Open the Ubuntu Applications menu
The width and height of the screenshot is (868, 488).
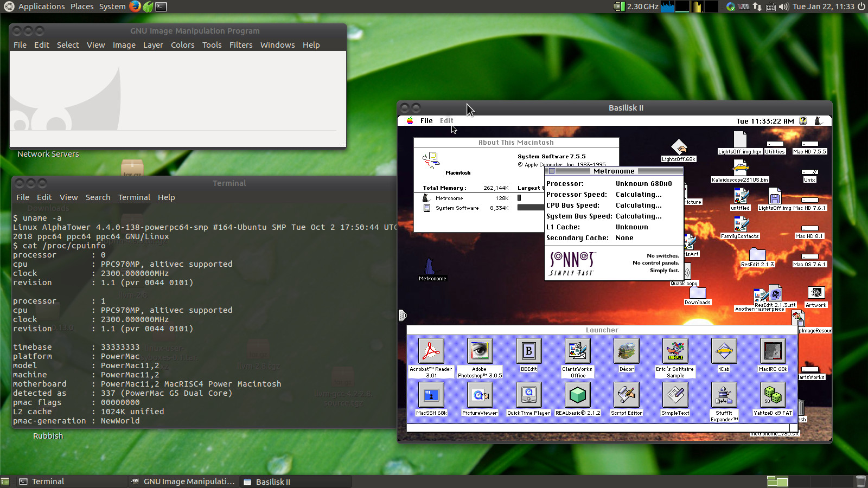(x=35, y=7)
